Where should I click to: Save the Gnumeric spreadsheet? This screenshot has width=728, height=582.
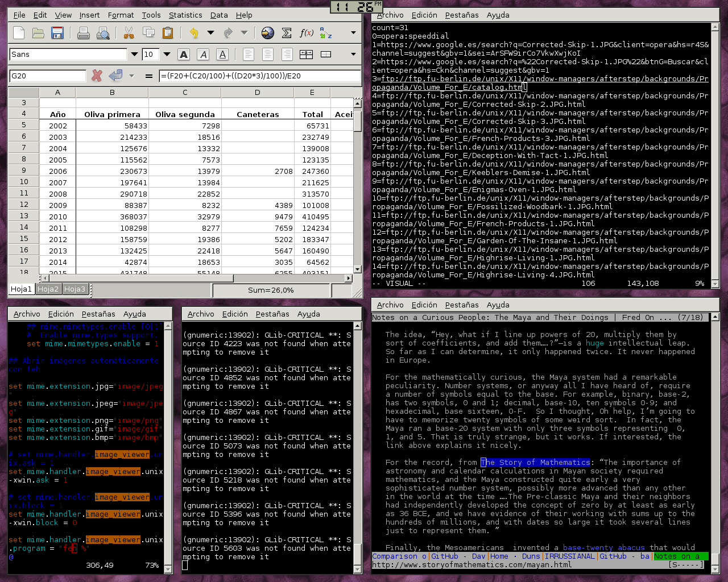point(57,33)
